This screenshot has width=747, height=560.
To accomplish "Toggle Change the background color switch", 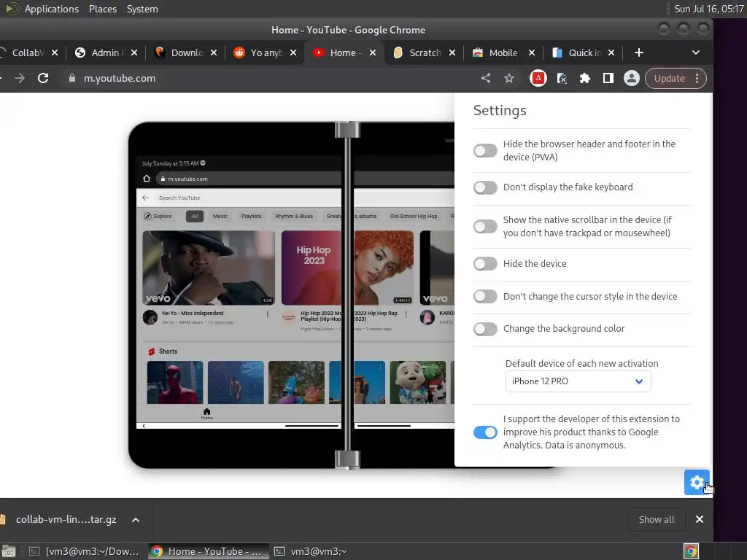I will coord(485,329).
